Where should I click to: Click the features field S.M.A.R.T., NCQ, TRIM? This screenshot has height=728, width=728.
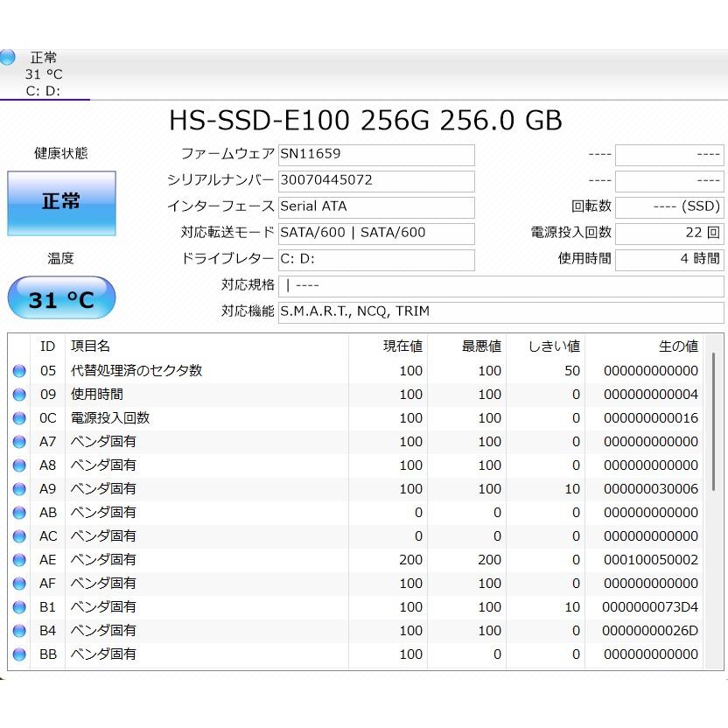click(501, 312)
